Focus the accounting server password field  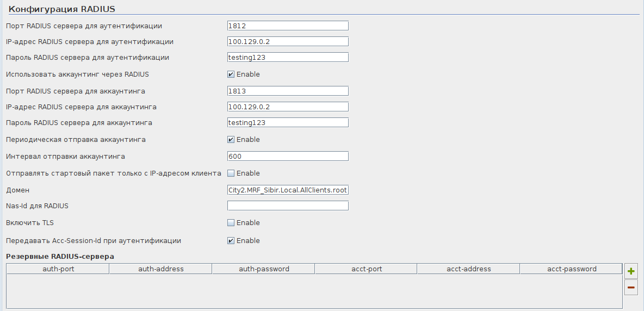288,122
